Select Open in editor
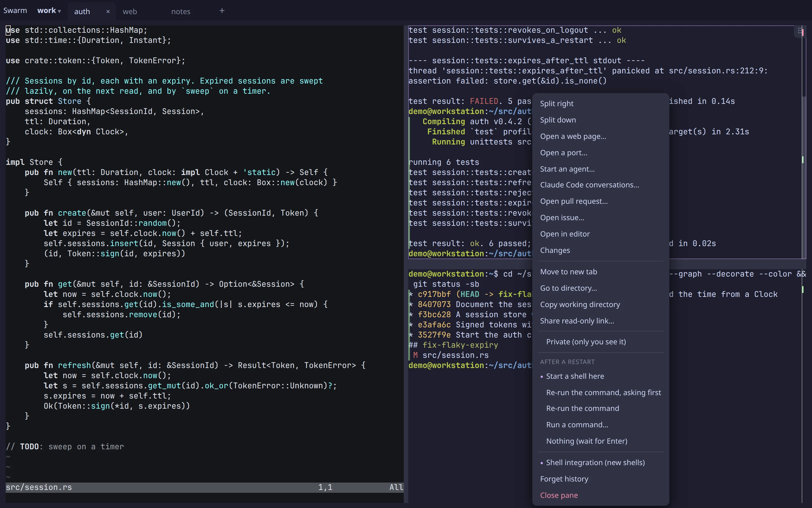This screenshot has width=812, height=508. click(x=601, y=234)
